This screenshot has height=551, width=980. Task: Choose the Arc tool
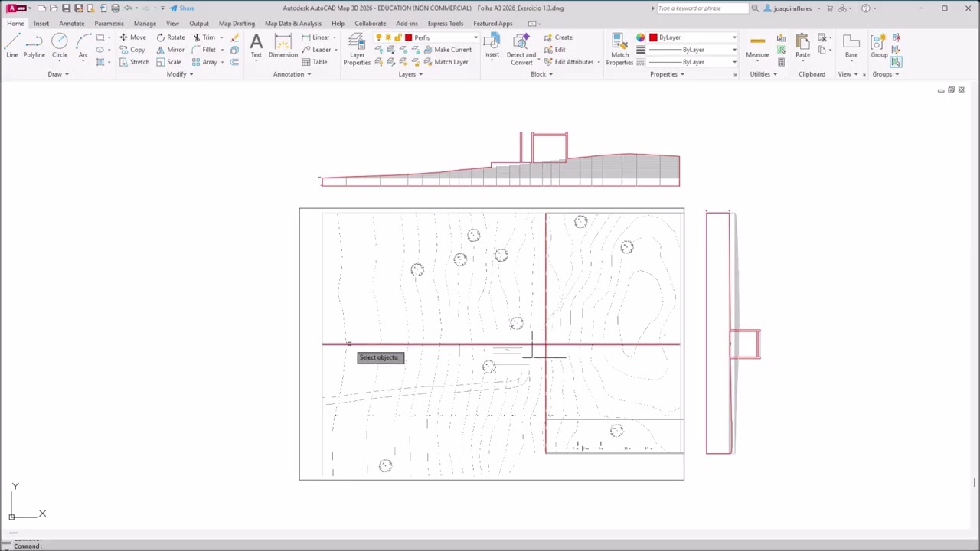[x=83, y=46]
